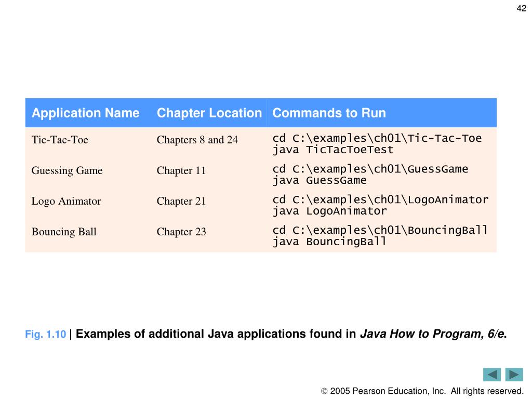Click the Chapters 8 and 24 cell

coord(197,140)
